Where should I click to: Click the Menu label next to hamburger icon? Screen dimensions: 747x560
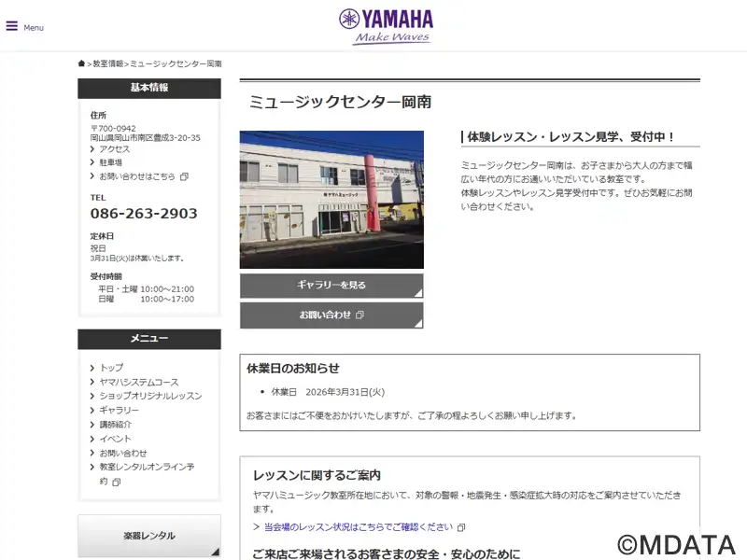click(x=34, y=28)
